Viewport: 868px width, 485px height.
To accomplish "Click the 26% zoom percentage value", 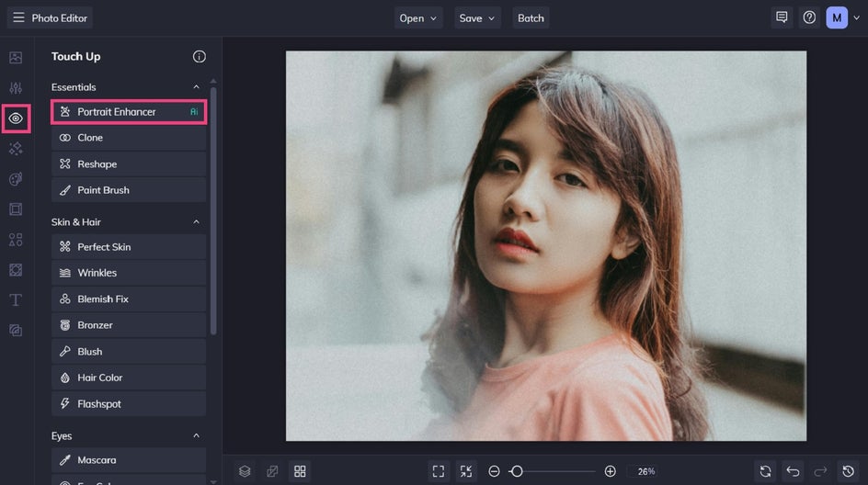I will pyautogui.click(x=646, y=471).
